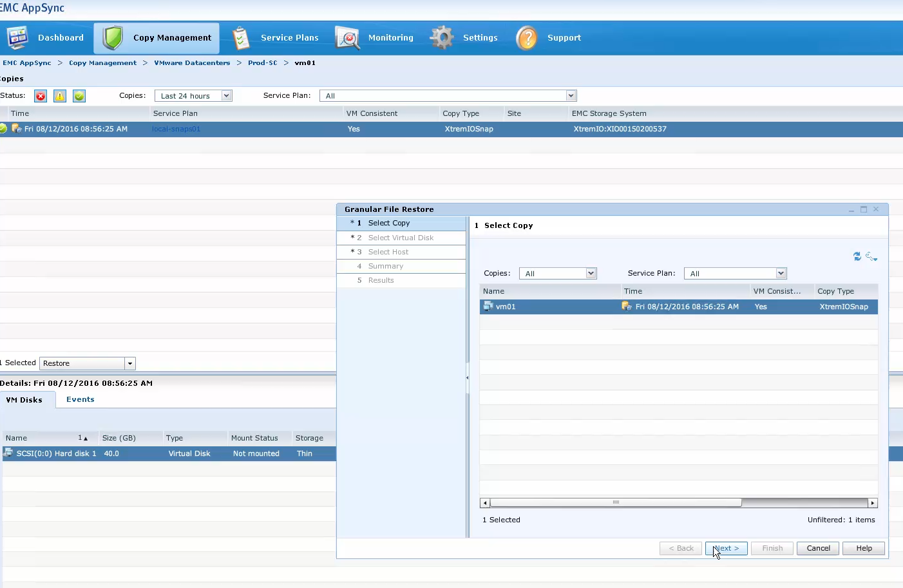Image resolution: width=903 pixels, height=588 pixels.
Task: Sort copies by EMC Storage System column
Action: coord(736,113)
